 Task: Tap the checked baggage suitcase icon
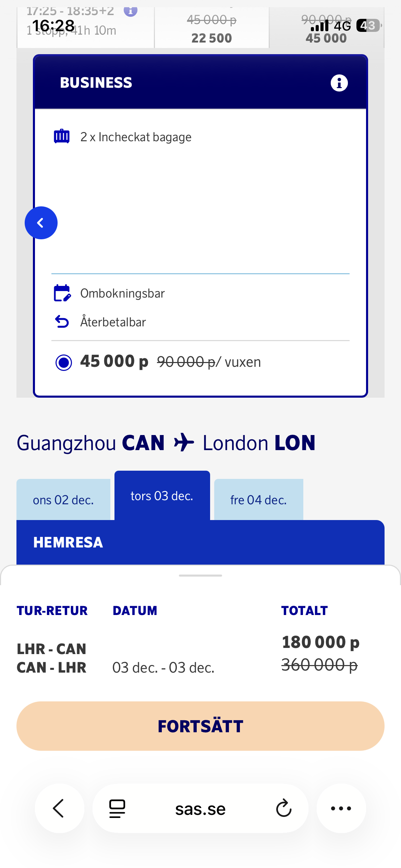click(x=62, y=136)
